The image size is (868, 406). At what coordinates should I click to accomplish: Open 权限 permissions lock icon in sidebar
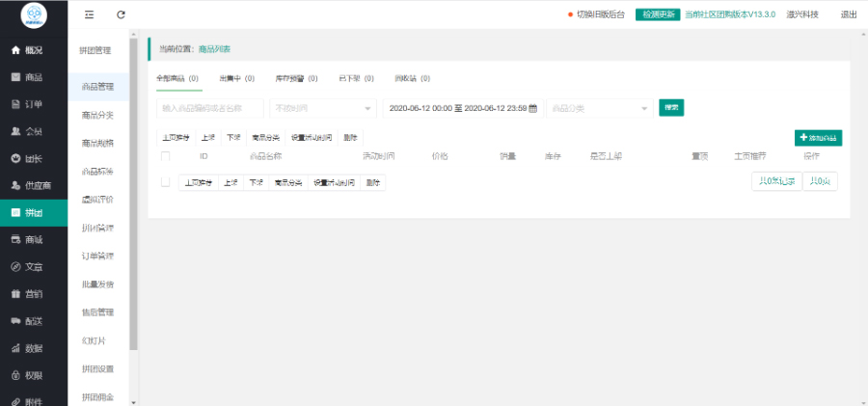16,375
